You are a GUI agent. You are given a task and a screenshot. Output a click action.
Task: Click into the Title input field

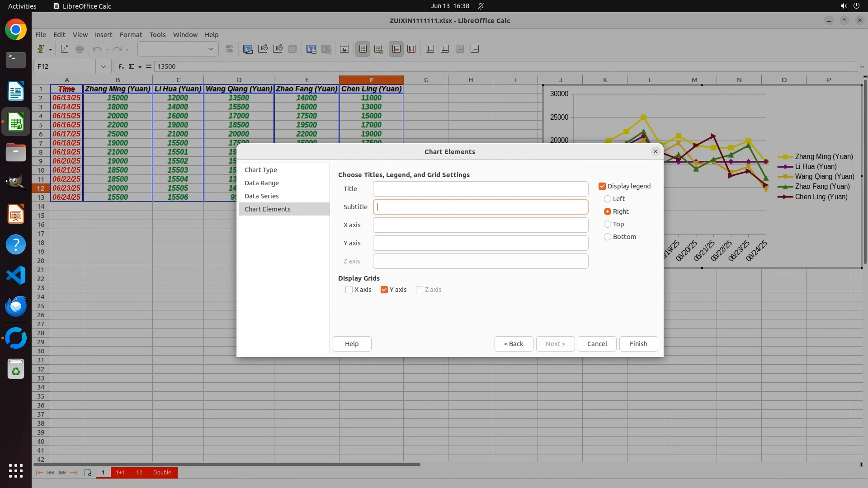tap(480, 189)
